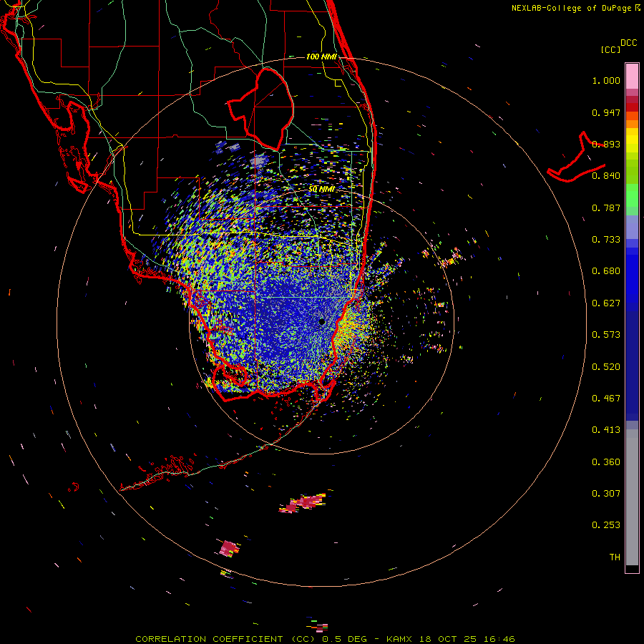Screen dimensions: 644x644
Task: Click the [CC] units label above color bar
Action: (x=610, y=49)
